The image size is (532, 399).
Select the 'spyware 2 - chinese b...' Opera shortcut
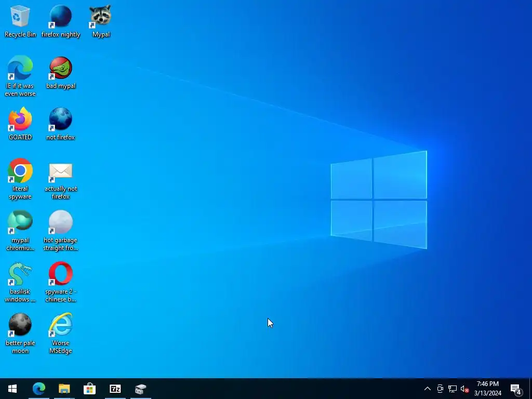point(61,282)
